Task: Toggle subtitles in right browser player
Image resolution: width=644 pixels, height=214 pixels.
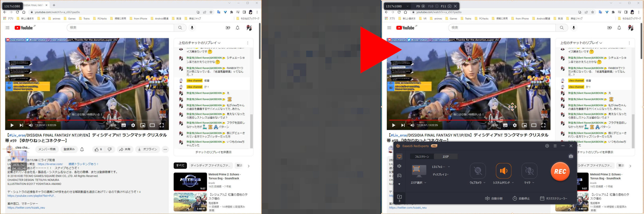Action: click(x=505, y=125)
